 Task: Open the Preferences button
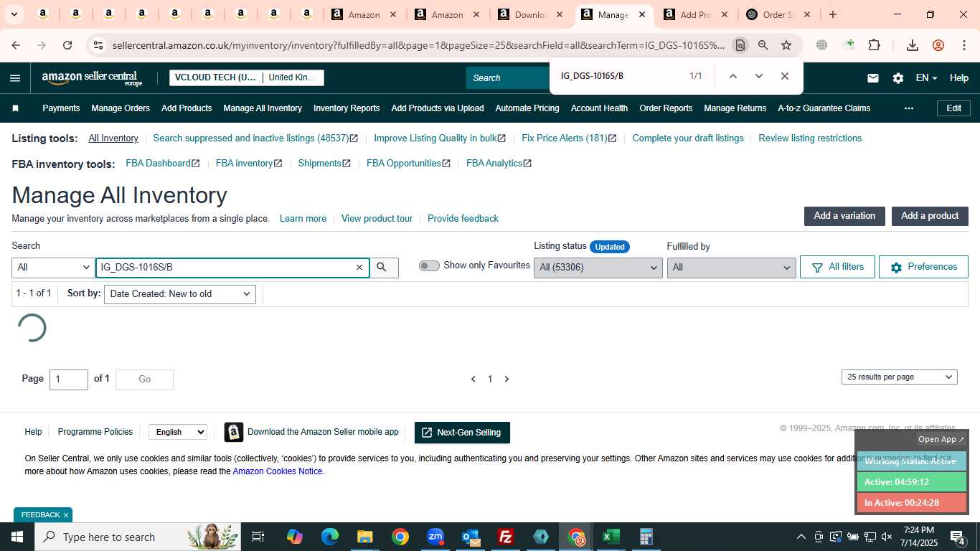click(x=923, y=267)
